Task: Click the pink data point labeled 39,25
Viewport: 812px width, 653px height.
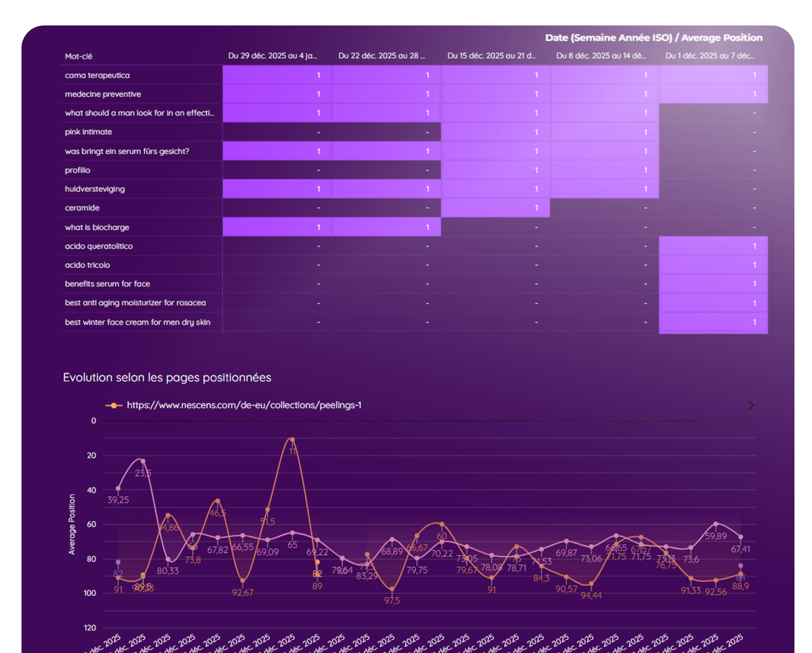Action: [118, 488]
